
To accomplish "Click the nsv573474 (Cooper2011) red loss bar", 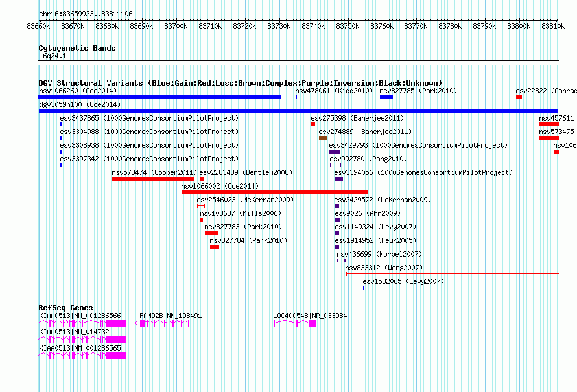I will tap(153, 179).
